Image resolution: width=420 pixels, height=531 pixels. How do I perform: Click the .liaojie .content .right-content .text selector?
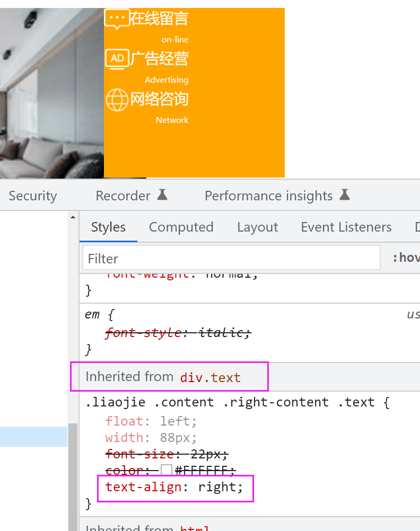(x=230, y=402)
